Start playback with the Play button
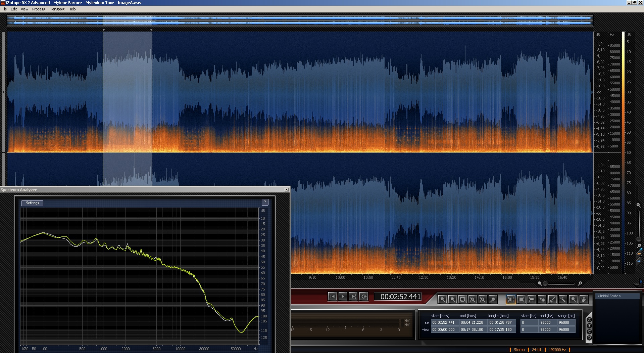The image size is (644, 353). pyautogui.click(x=343, y=297)
